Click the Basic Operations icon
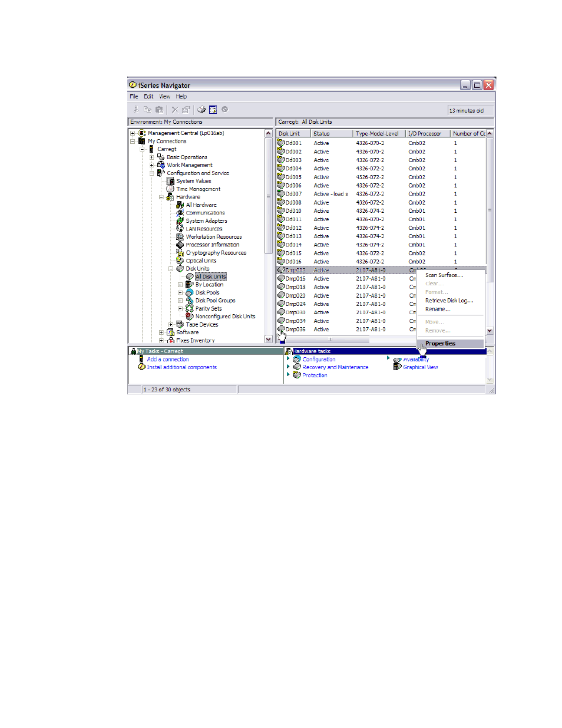The width and height of the screenshot is (562, 728). click(161, 157)
